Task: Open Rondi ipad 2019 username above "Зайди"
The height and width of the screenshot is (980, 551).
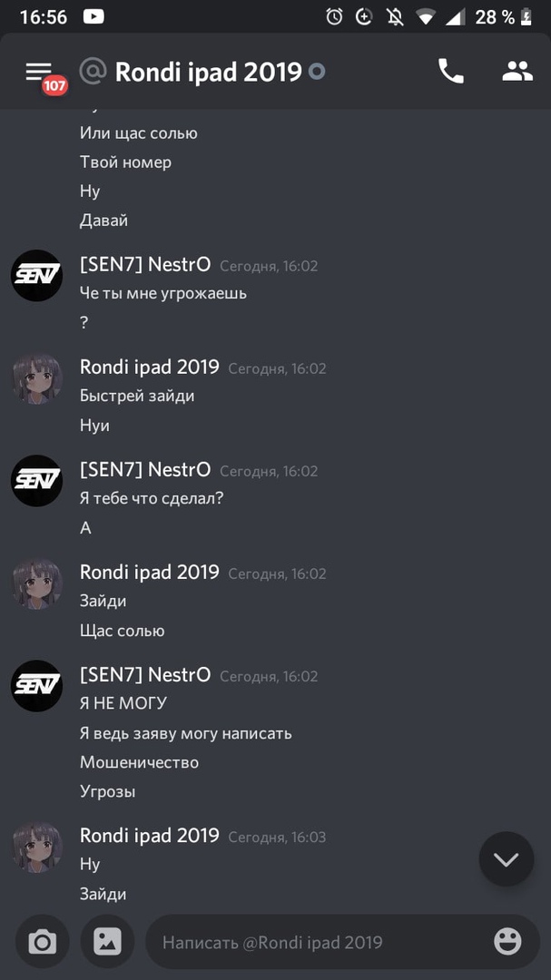Action: [150, 572]
